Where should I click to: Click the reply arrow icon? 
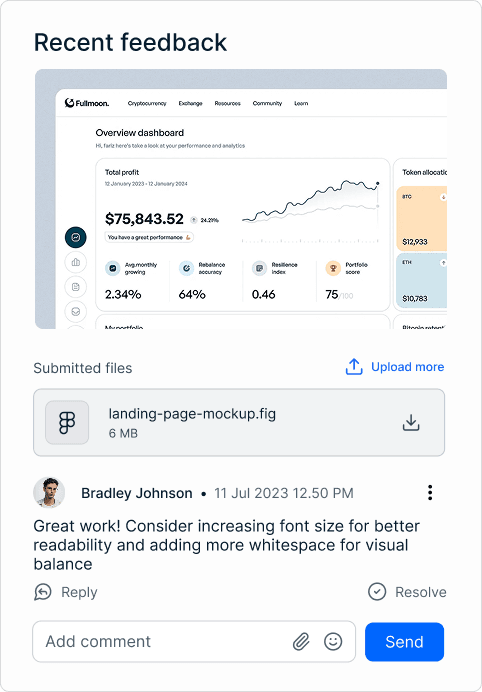click(43, 592)
